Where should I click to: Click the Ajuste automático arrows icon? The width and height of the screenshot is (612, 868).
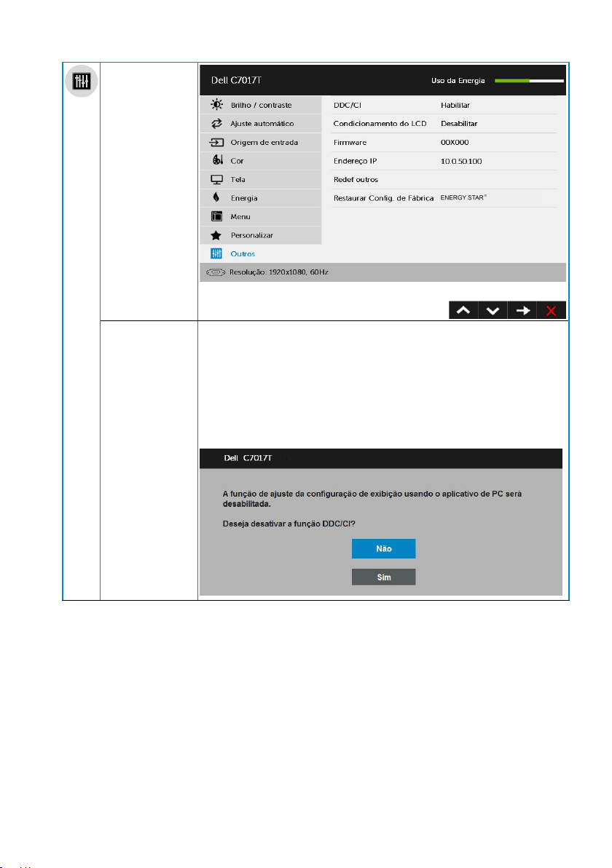point(216,124)
